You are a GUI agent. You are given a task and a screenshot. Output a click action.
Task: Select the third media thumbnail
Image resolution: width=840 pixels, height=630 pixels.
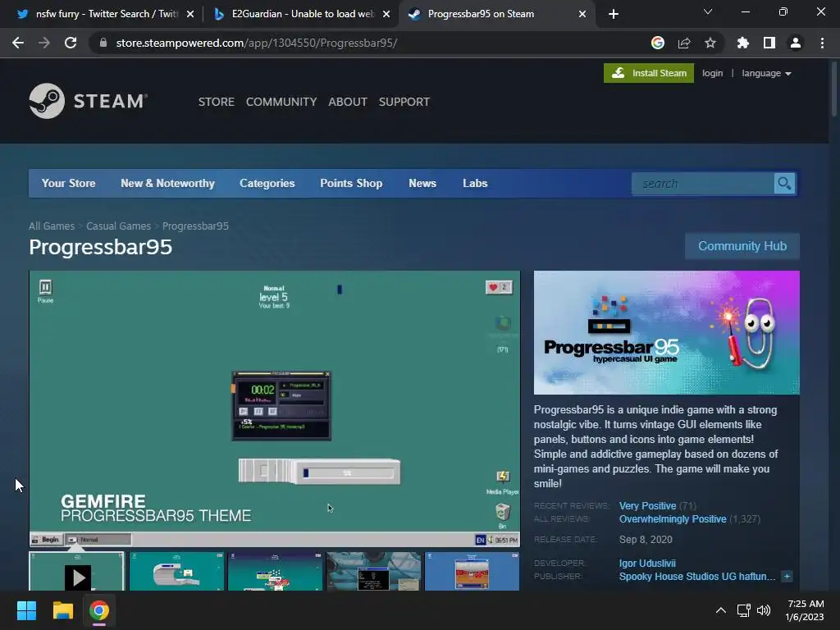tap(276, 572)
